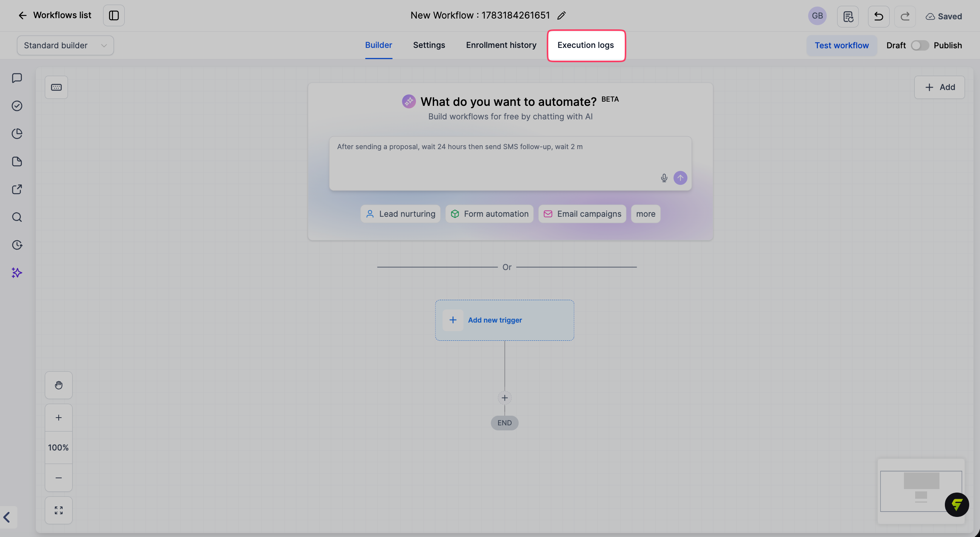Open the Enrollment history tab
This screenshot has width=980, height=537.
[x=501, y=45]
